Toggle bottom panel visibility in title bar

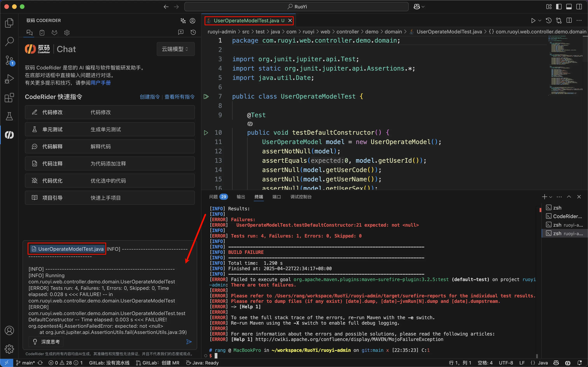pyautogui.click(x=569, y=7)
